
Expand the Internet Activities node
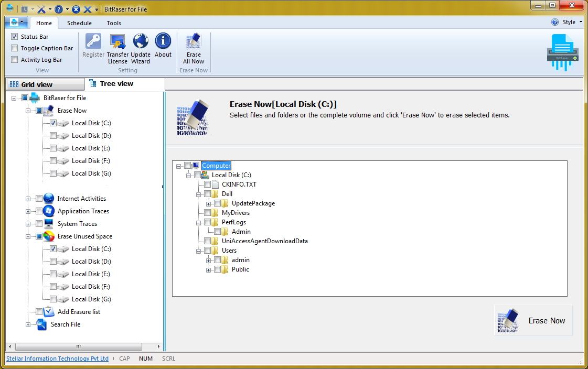pos(28,199)
